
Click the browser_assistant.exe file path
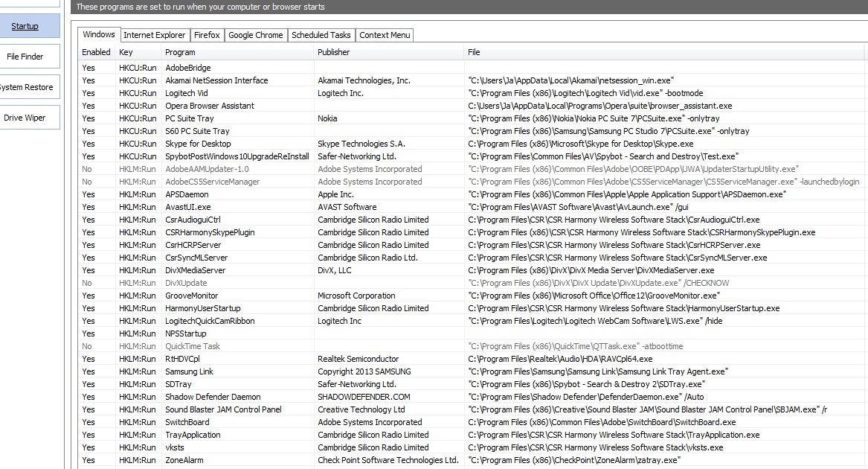[x=600, y=106]
